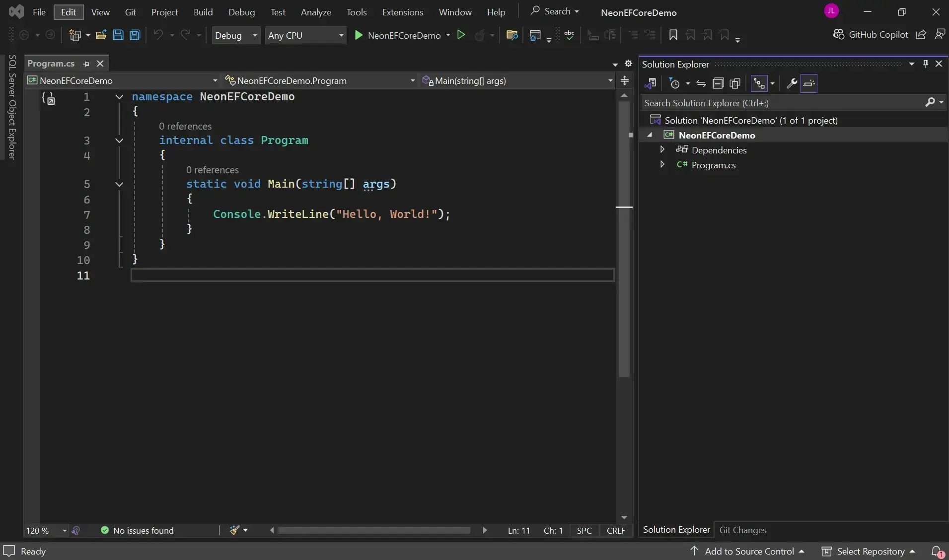Open the Debug menu
This screenshot has width=949, height=560.
click(242, 12)
